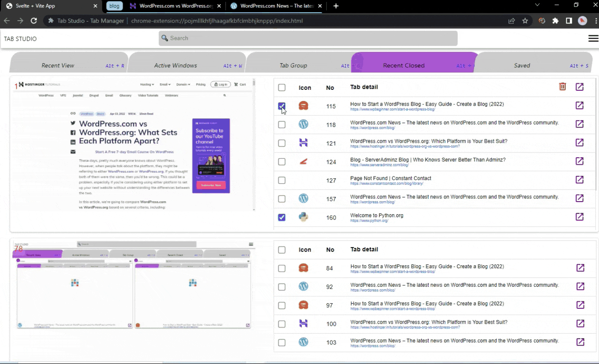Check the checkbox for tab 124
The image size is (599, 364).
click(281, 161)
